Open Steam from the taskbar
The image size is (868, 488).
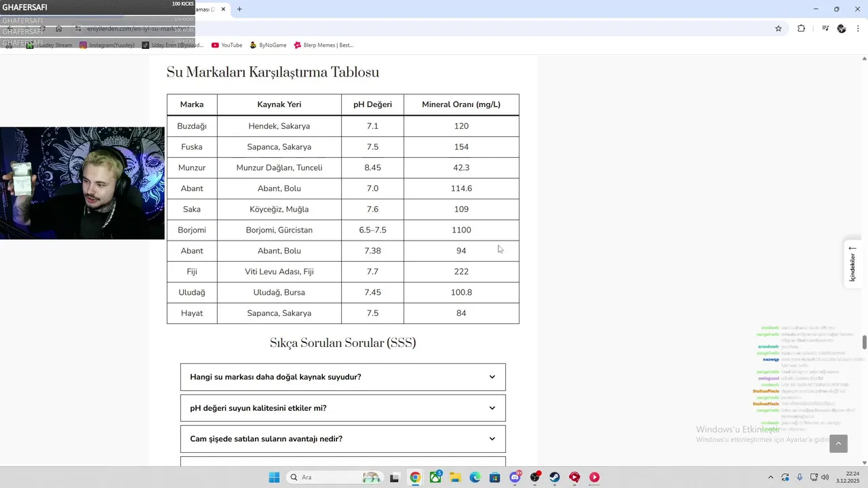click(555, 477)
